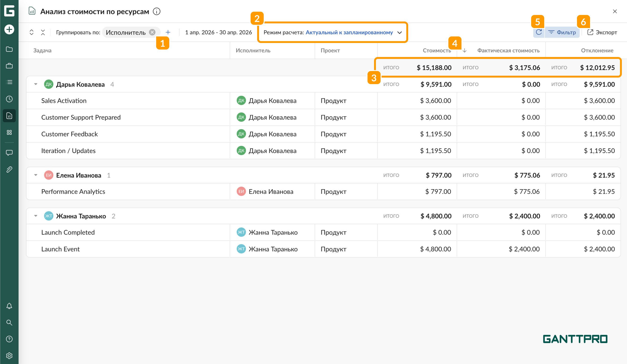Click the Отклонение column header
This screenshot has height=364, width=627.
(x=597, y=50)
